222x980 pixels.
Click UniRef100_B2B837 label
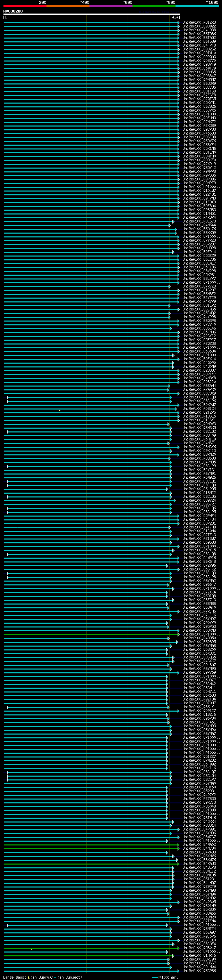[199, 370]
